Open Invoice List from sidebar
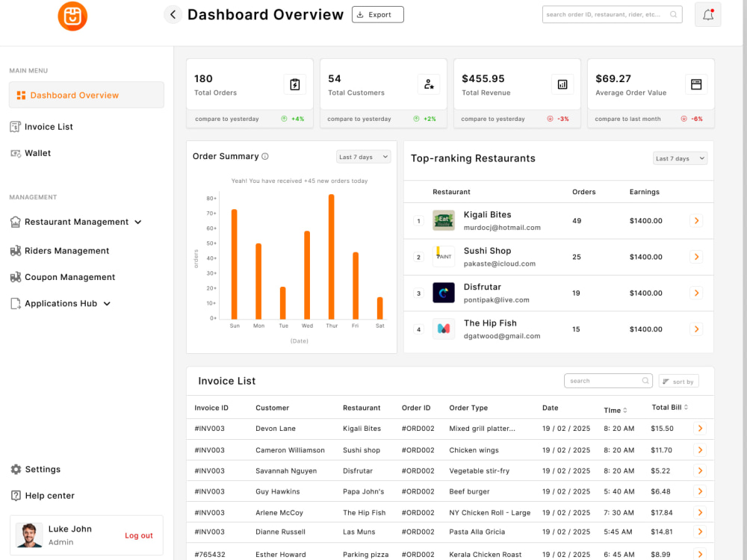 click(41, 127)
